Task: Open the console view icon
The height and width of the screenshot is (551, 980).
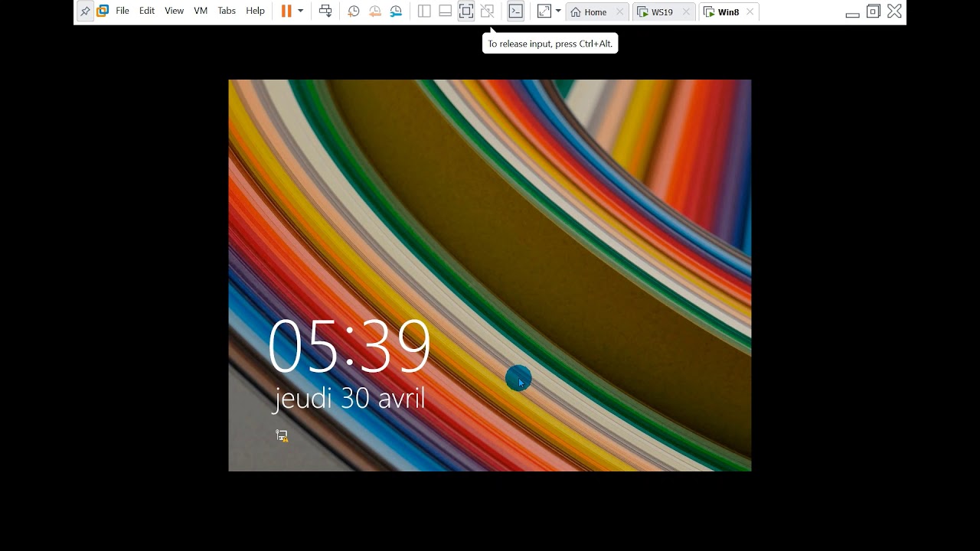Action: pyautogui.click(x=516, y=11)
